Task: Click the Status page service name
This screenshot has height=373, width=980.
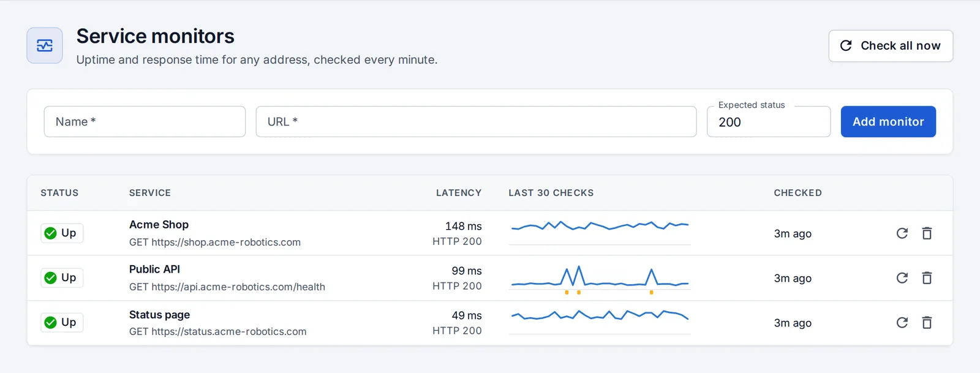Action: click(159, 315)
